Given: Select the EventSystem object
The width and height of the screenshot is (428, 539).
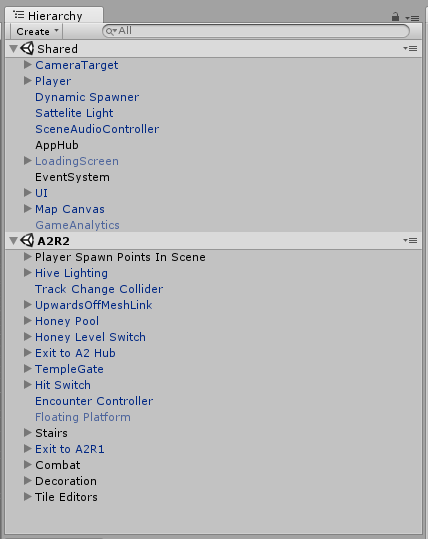Looking at the screenshot, I should [72, 177].
